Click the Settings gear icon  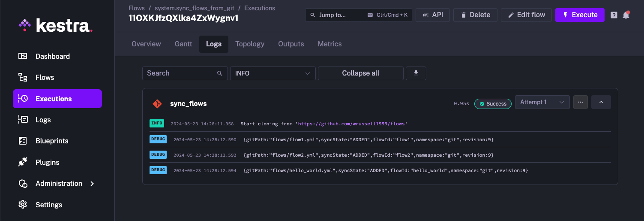click(23, 205)
